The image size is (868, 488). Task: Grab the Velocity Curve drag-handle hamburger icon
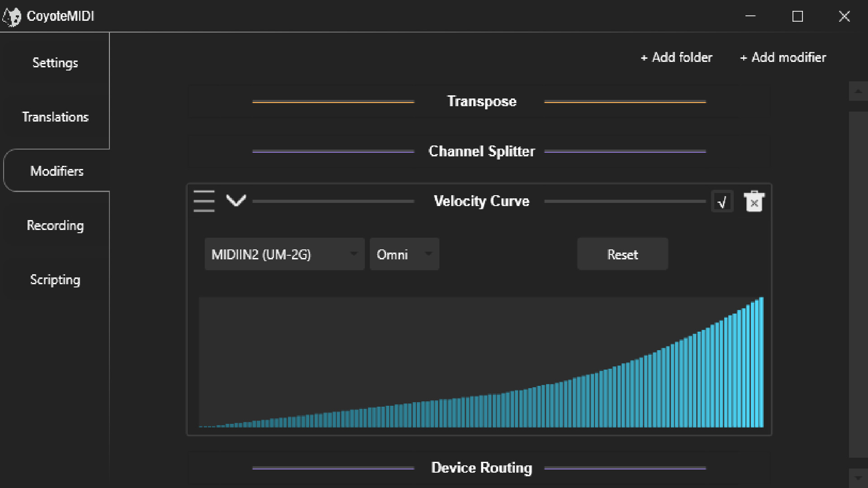click(x=204, y=201)
